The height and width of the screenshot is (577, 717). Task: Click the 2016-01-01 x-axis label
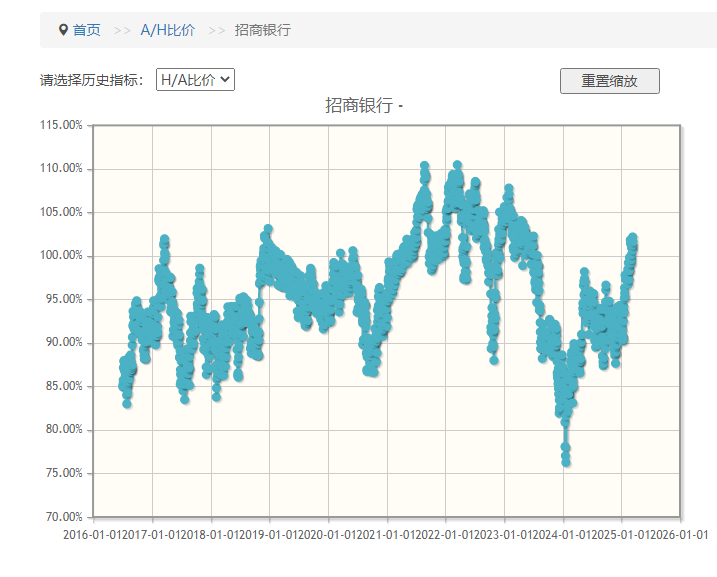[92, 535]
